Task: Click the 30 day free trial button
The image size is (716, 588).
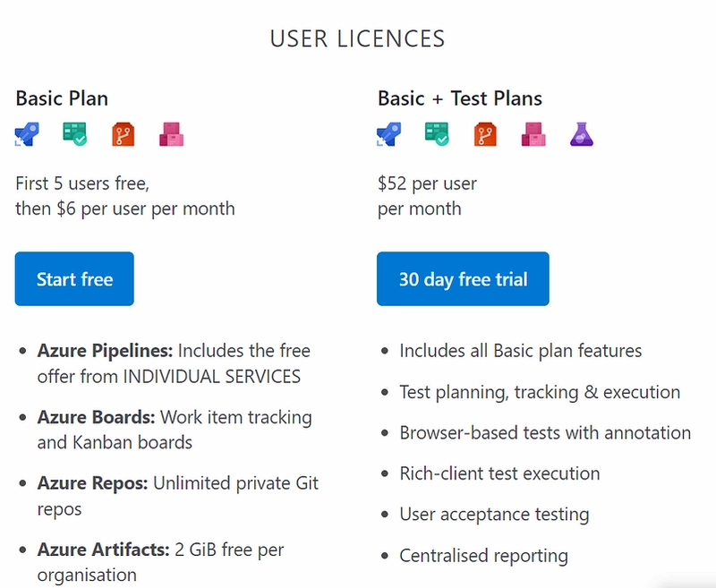Action: [463, 278]
